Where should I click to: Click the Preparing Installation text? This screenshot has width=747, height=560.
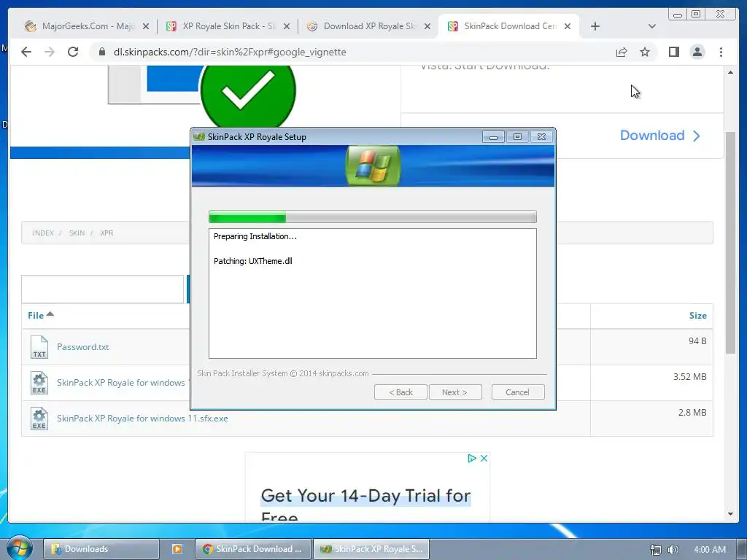pyautogui.click(x=255, y=236)
